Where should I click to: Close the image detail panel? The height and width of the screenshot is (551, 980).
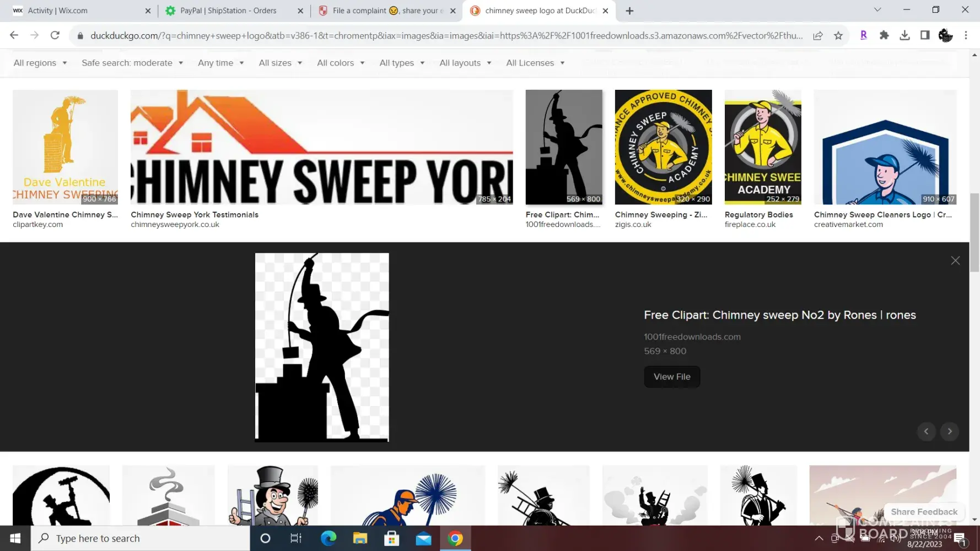coord(955,261)
